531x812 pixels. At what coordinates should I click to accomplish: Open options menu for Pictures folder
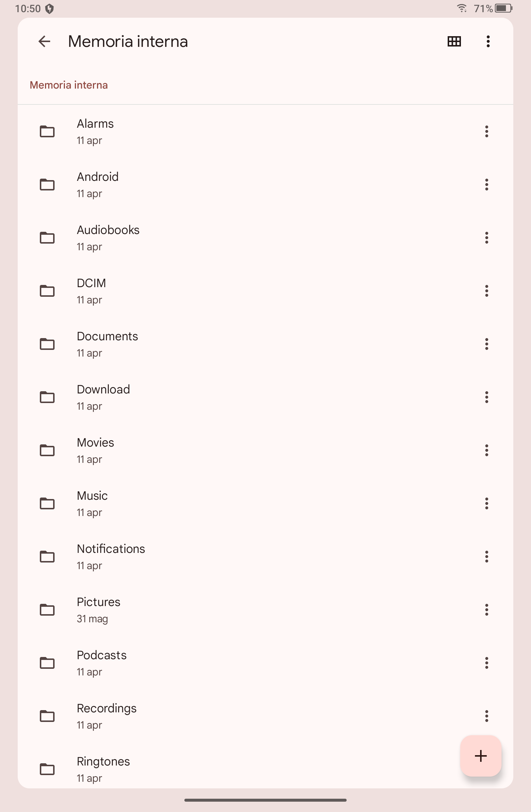coord(487,610)
